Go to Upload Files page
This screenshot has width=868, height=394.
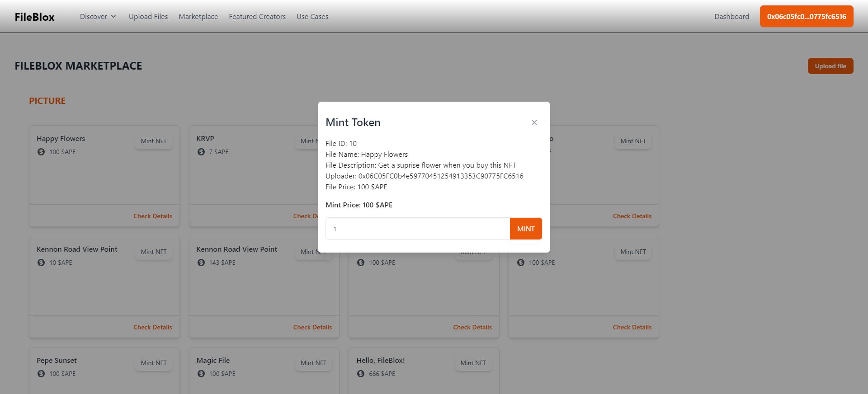[x=148, y=16]
